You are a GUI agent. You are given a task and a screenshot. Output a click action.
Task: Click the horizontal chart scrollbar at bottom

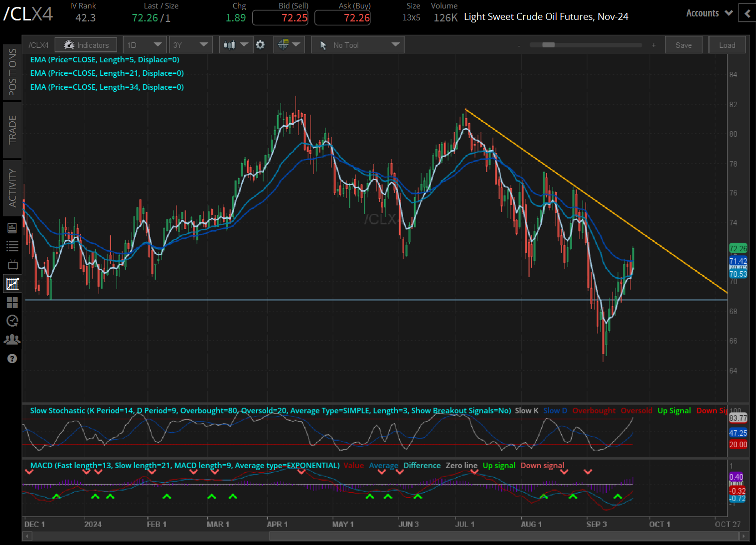coord(503,536)
